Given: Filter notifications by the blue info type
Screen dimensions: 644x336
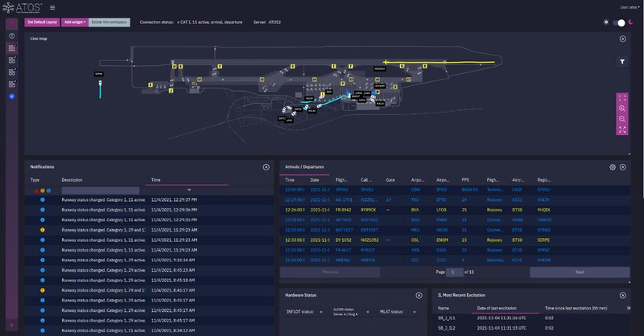Looking at the screenshot, I should [x=48, y=191].
